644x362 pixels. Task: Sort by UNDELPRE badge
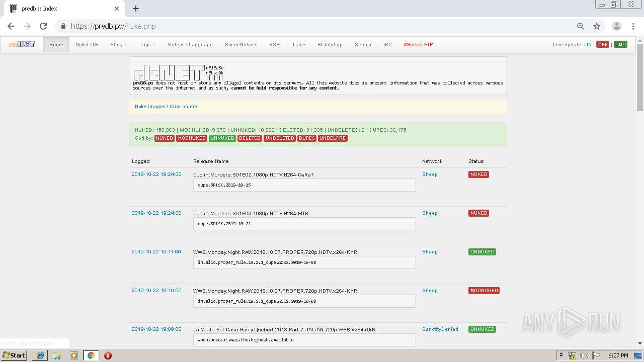click(x=333, y=138)
